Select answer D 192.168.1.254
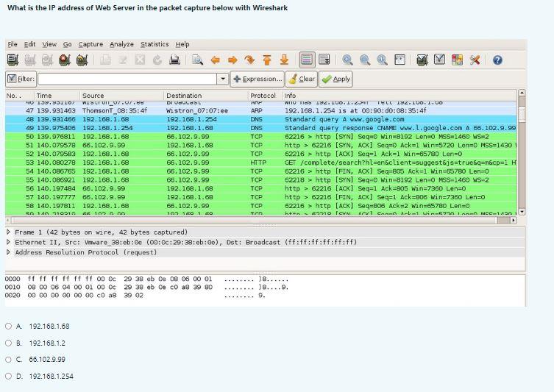Screen dimensions: 554x392 pyautogui.click(x=9, y=376)
